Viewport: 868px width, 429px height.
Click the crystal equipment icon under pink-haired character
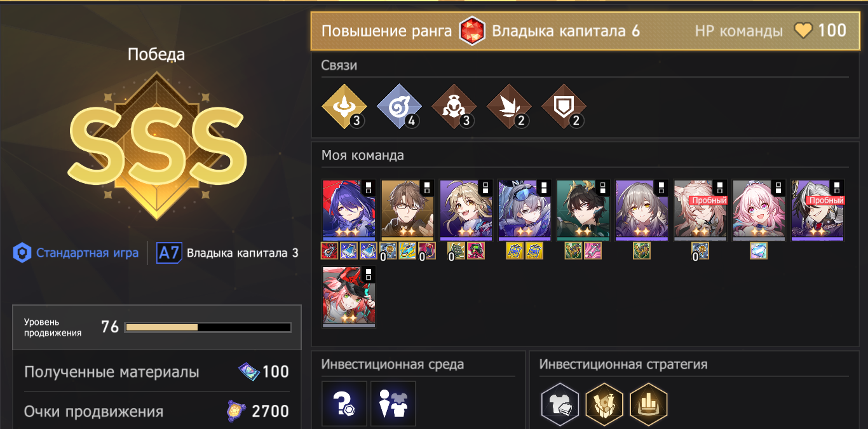pyautogui.click(x=759, y=251)
